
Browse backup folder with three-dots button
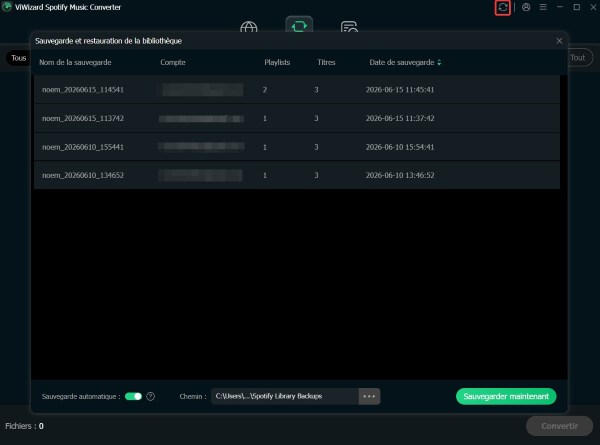coord(369,396)
